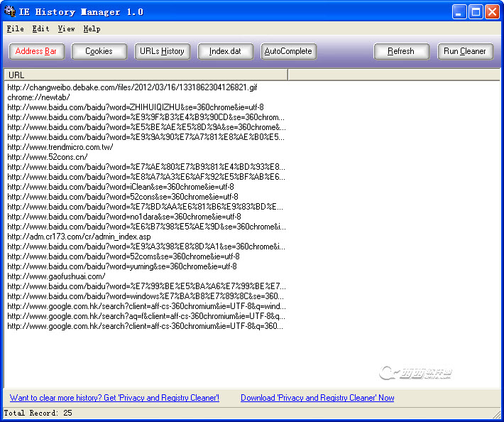The height and width of the screenshot is (422, 504).
Task: Select baidu row starting word=%E7%AE%80%E7%B9%81
Action: [146, 167]
